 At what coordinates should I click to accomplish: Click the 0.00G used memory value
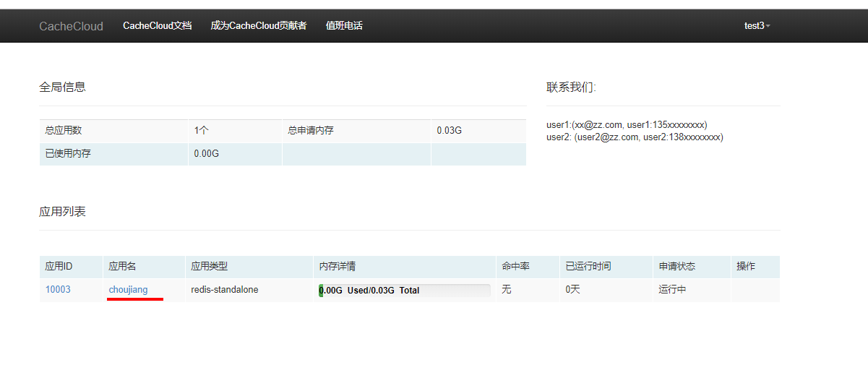point(235,154)
